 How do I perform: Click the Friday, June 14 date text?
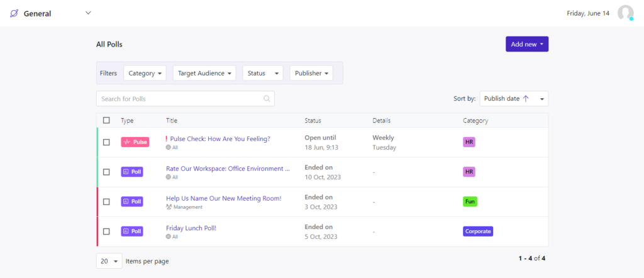588,13
